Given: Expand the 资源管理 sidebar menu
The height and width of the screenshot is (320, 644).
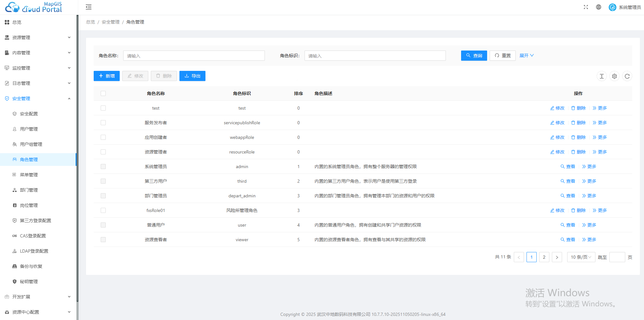Looking at the screenshot, I should [21, 37].
